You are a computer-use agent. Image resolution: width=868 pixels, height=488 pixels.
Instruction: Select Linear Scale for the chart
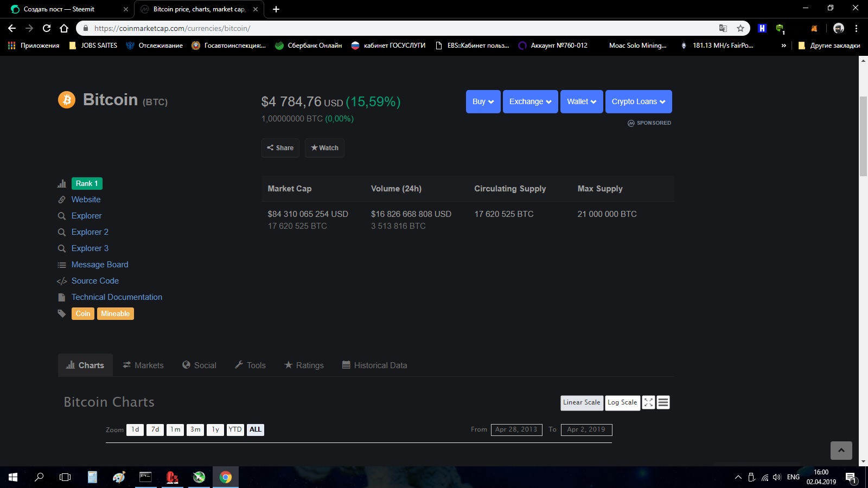(x=582, y=402)
